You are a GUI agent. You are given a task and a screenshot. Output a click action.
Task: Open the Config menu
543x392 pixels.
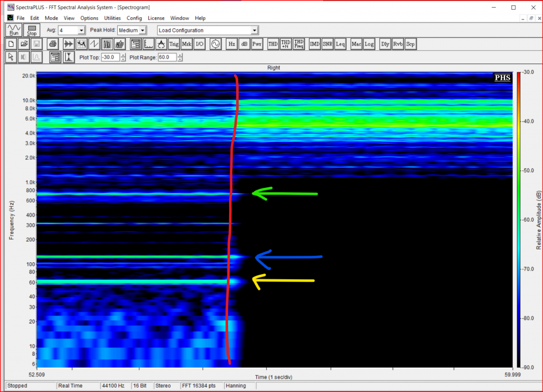click(x=134, y=18)
